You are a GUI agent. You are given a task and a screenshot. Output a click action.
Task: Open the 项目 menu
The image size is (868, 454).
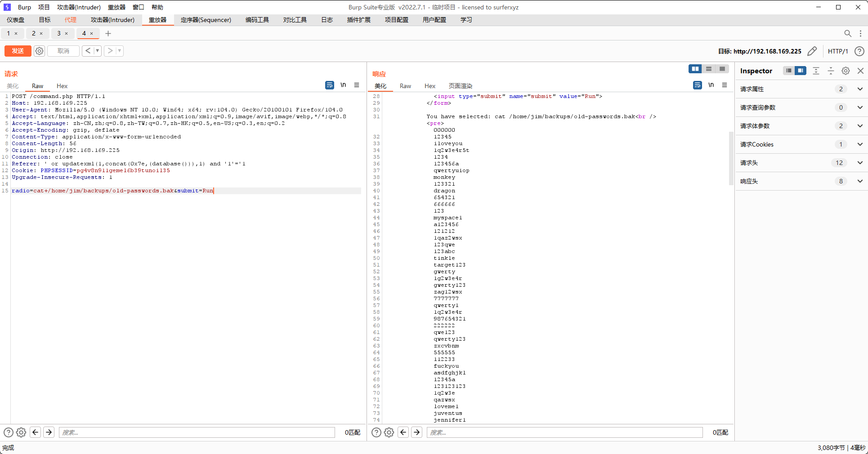coord(44,7)
